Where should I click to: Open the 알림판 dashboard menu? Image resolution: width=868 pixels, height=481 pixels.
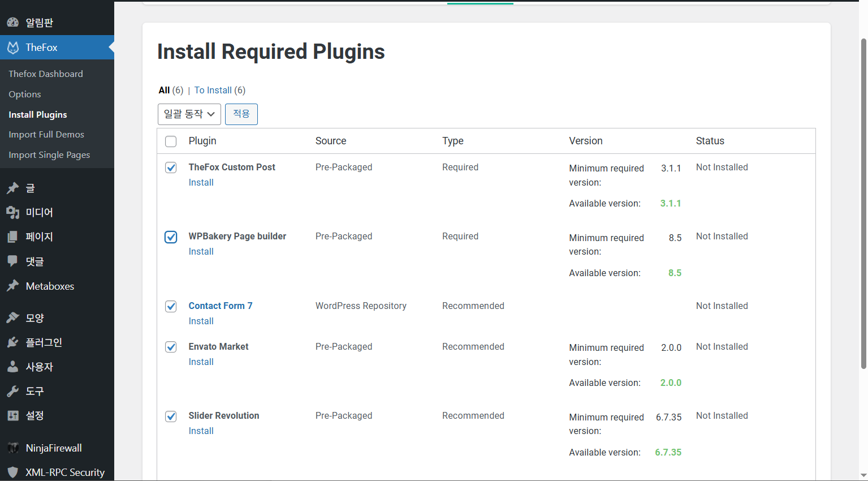(x=57, y=23)
